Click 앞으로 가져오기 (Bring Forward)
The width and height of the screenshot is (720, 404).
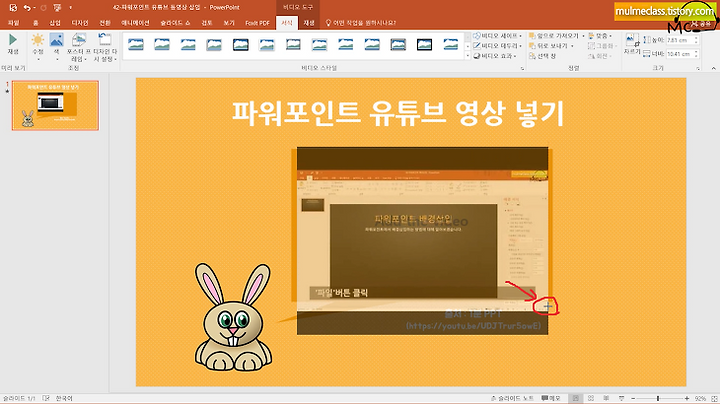(x=554, y=36)
